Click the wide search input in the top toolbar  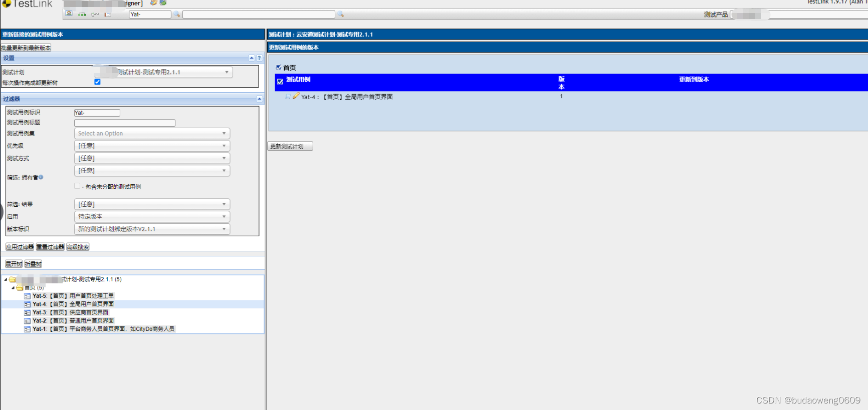pyautogui.click(x=259, y=15)
